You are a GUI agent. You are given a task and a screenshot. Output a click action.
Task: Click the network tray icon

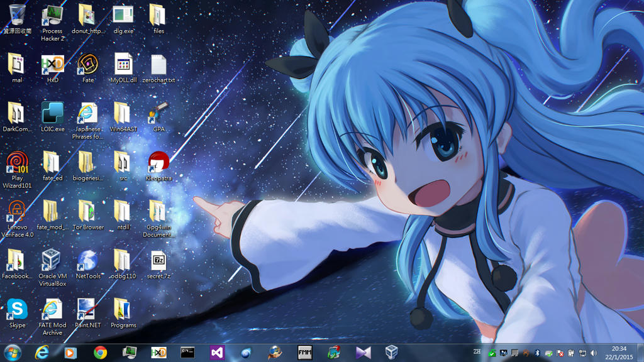[582, 353]
